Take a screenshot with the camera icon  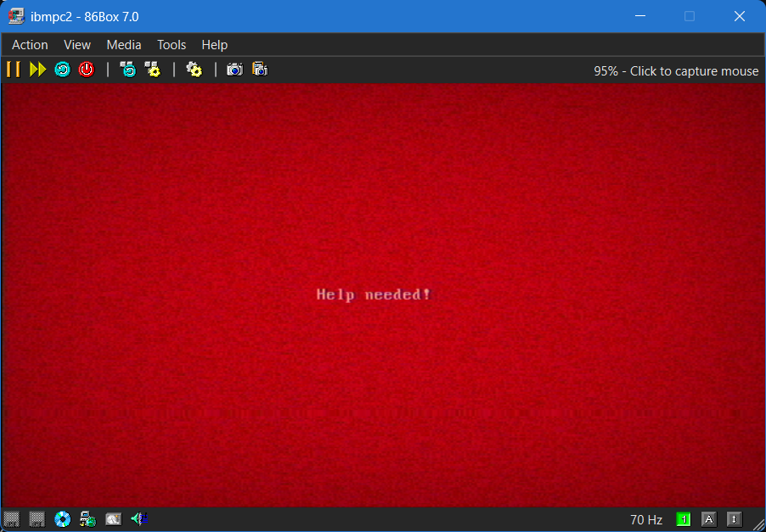click(235, 70)
